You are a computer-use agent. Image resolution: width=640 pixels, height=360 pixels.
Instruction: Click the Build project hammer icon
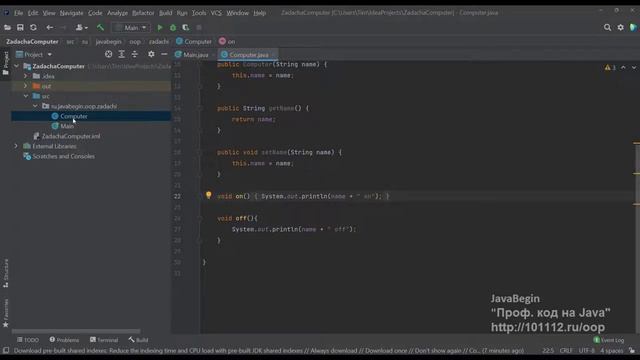(100, 27)
